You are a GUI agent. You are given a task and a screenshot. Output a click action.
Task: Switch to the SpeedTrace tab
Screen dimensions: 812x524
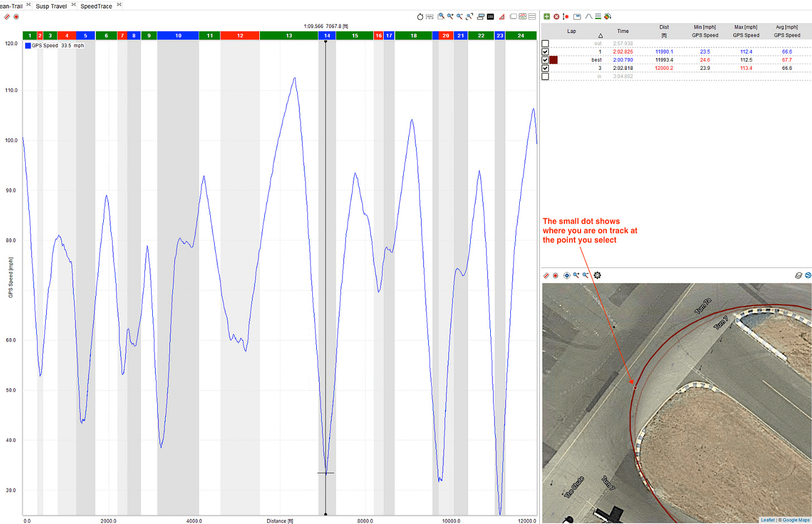[96, 6]
